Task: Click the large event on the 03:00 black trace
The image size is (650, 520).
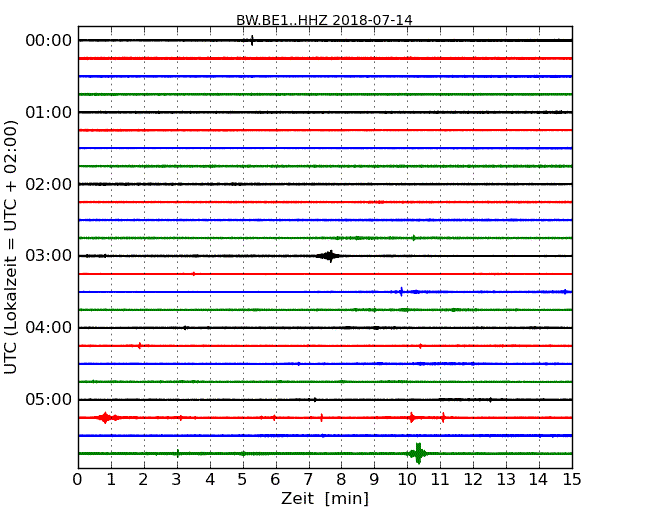Action: click(330, 256)
